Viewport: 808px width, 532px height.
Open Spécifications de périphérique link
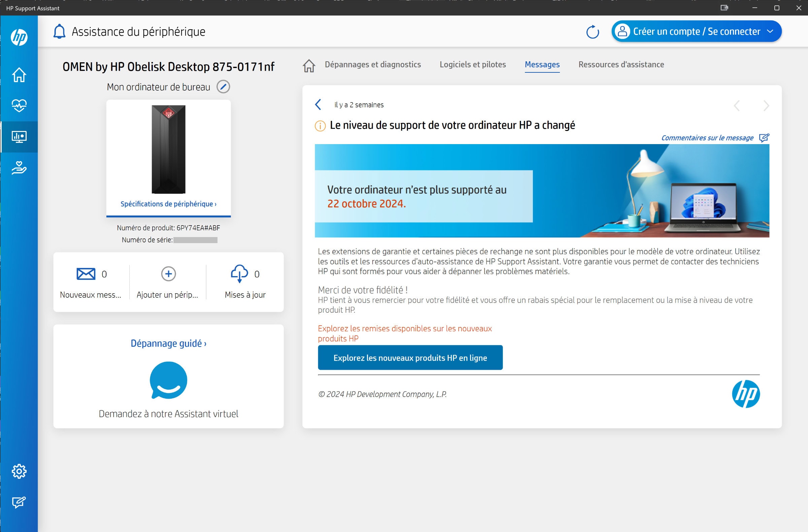[x=168, y=204]
